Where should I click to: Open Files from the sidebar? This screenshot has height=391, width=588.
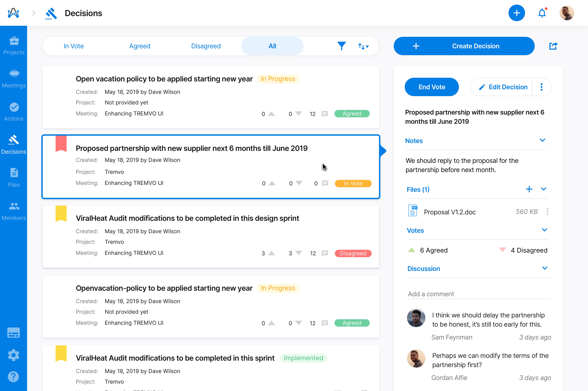coord(14,177)
